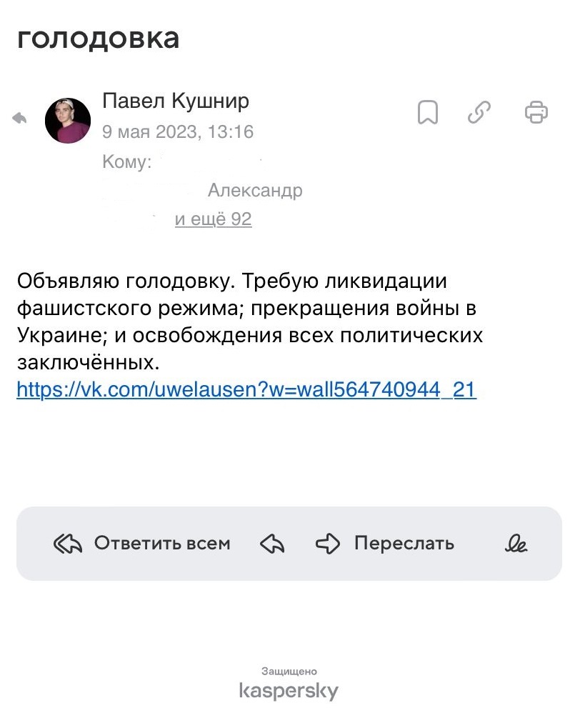Click the right-arrow forward icon

[327, 544]
